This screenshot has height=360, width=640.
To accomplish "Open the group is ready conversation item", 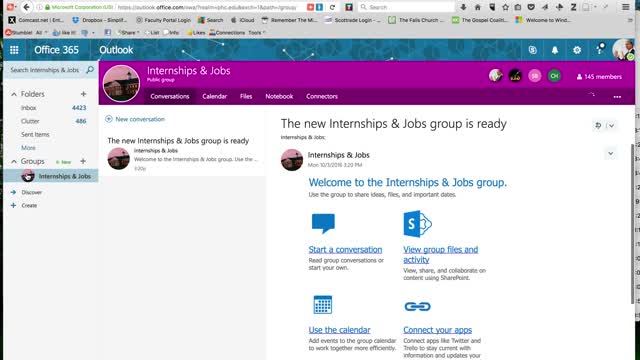I will pyautogui.click(x=182, y=154).
